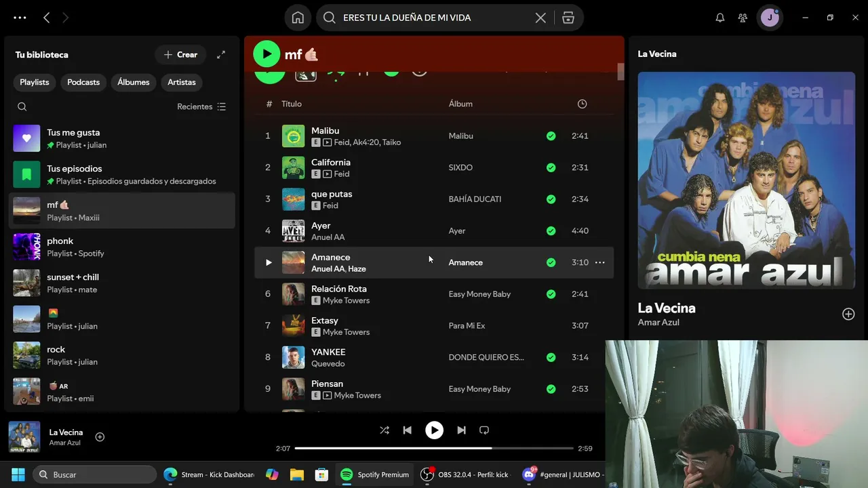
Task: Toggle saved checkmark for YANKEE
Action: (551, 357)
